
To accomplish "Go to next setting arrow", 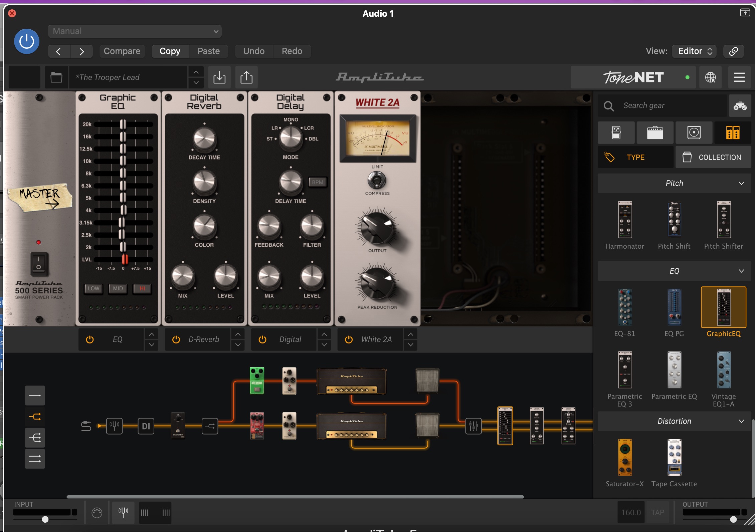I will click(x=81, y=51).
